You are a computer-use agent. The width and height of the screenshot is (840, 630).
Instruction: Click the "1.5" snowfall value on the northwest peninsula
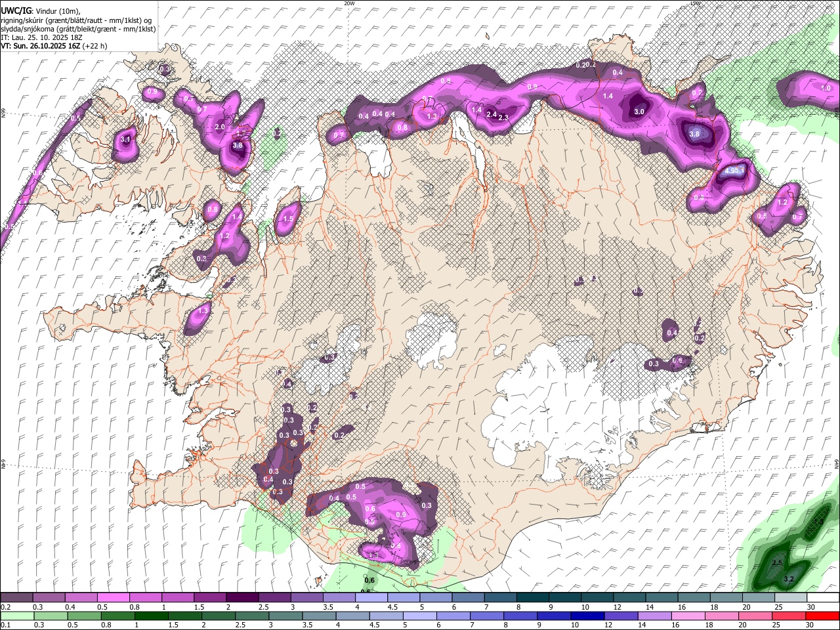[287, 220]
